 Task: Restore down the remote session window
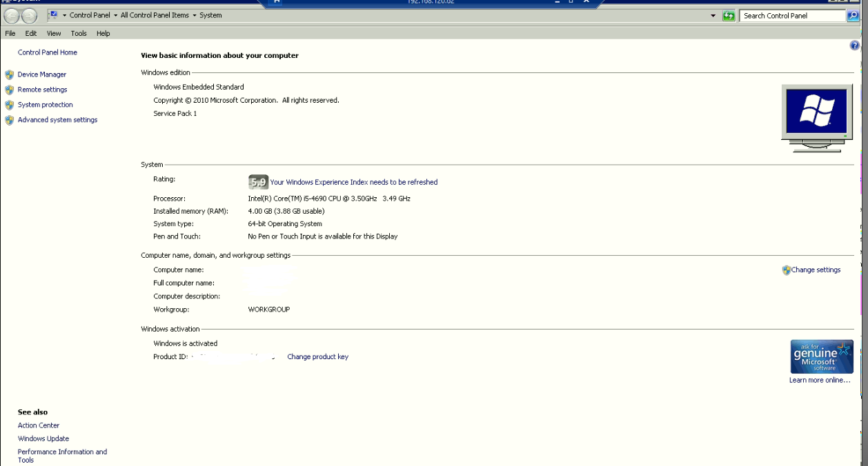[x=571, y=2]
